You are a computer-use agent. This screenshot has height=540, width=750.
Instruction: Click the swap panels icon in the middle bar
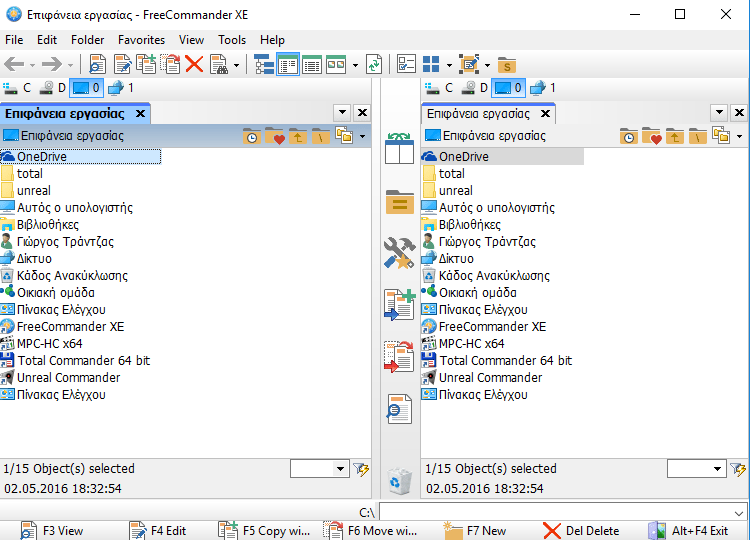[x=399, y=148]
